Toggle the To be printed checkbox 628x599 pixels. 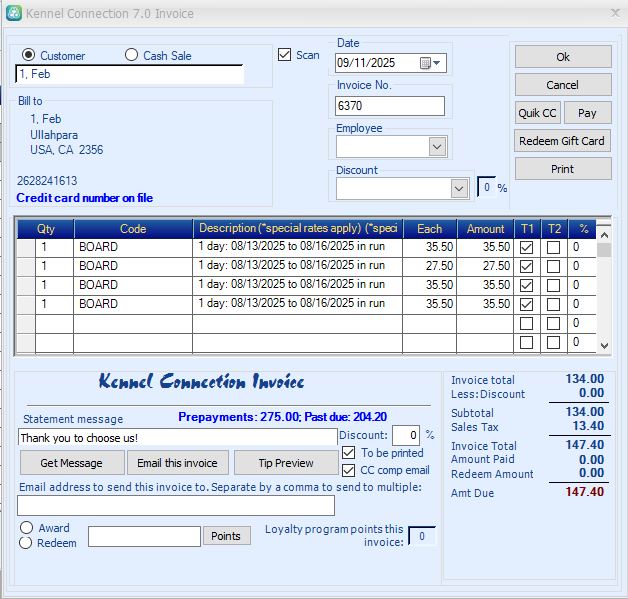(348, 453)
